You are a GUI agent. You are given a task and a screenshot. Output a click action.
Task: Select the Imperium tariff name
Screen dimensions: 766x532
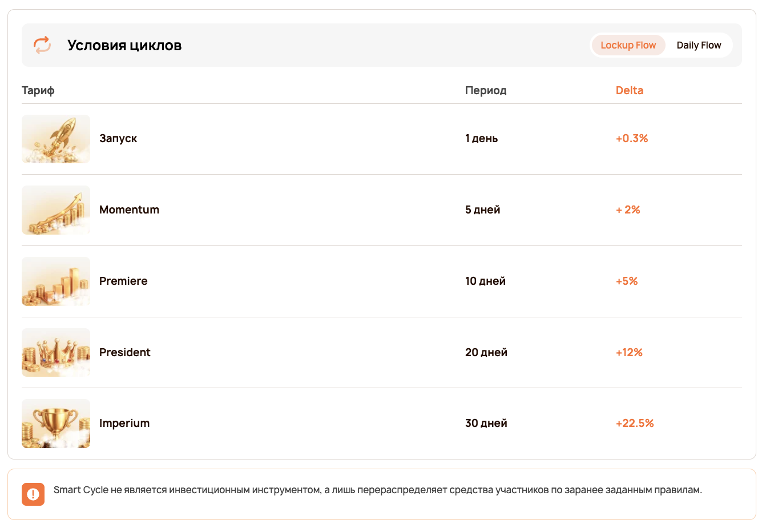click(x=124, y=423)
